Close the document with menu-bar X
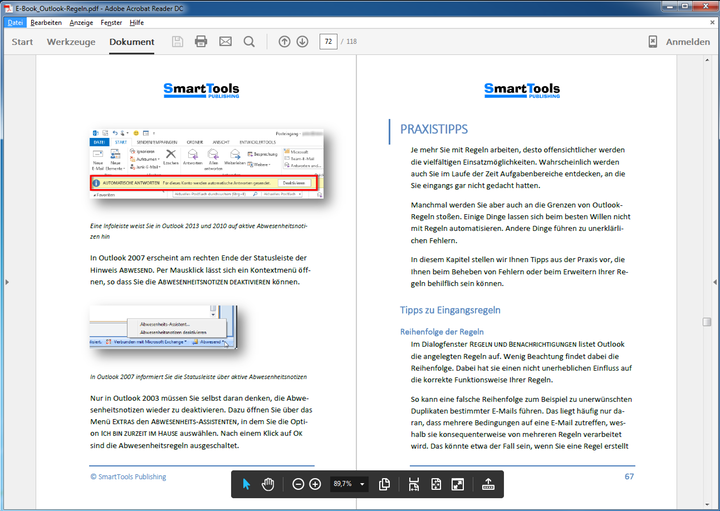Image resolution: width=720 pixels, height=511 pixels. [712, 22]
